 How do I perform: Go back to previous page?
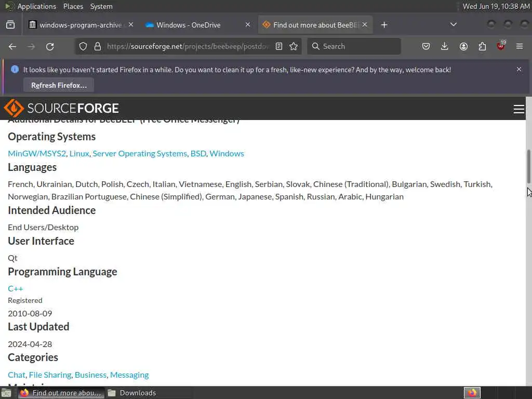click(12, 46)
